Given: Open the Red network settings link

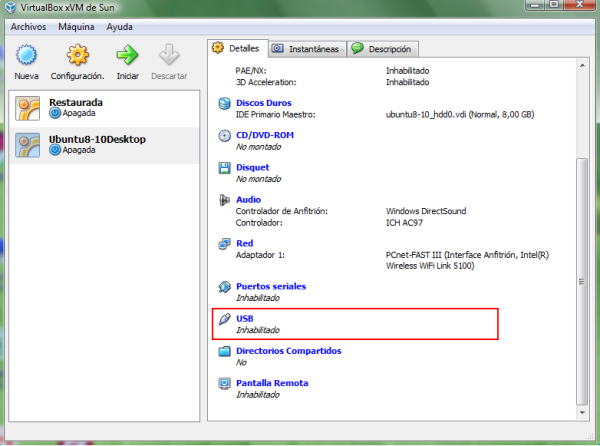Looking at the screenshot, I should coord(244,243).
